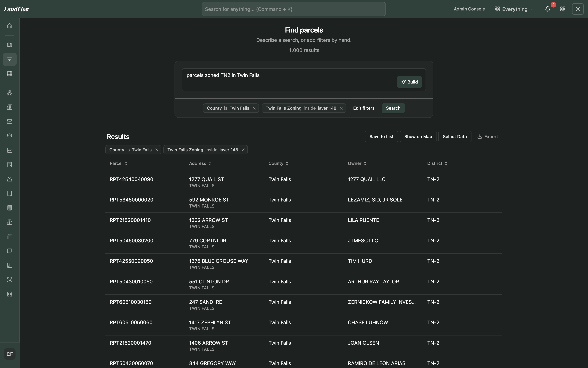The width and height of the screenshot is (588, 368).
Task: Click the Build button
Action: [x=409, y=82]
